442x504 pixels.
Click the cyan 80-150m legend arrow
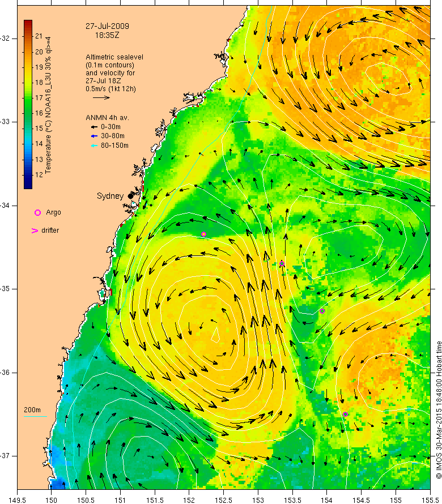[x=94, y=146]
